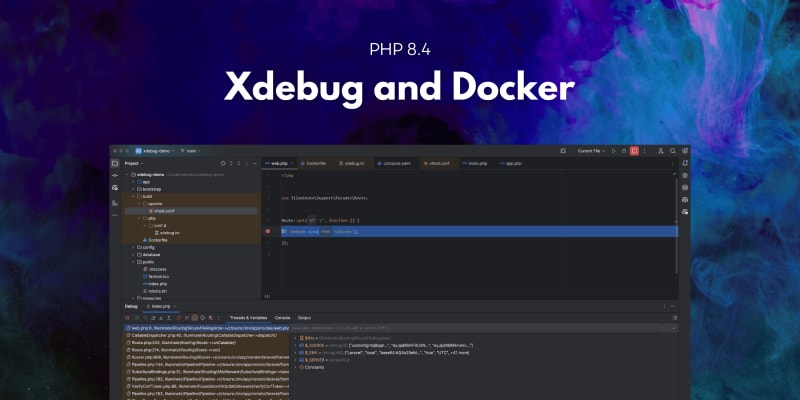Click the evaluate expression input field
Screen dimensions: 800x400
tap(480, 327)
